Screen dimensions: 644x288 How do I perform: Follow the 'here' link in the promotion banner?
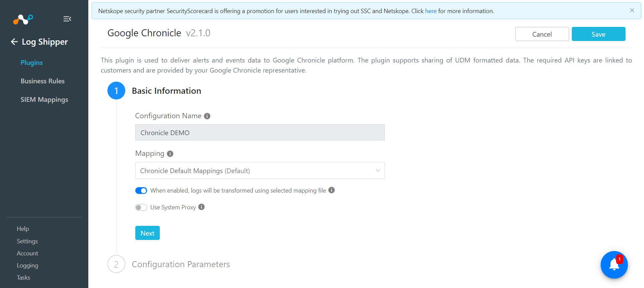431,11
